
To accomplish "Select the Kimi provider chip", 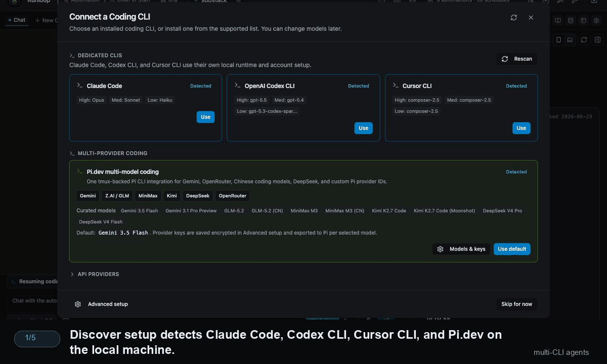I will coord(172,196).
